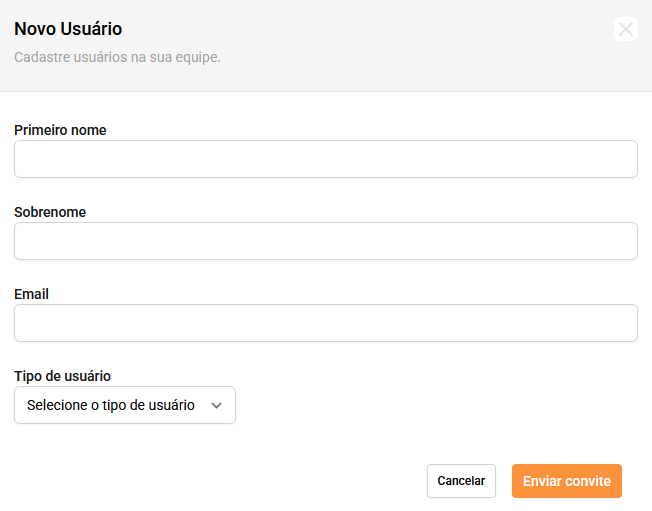This screenshot has width=652, height=511.
Task: Click the Novo Usuário title
Action: tap(68, 29)
